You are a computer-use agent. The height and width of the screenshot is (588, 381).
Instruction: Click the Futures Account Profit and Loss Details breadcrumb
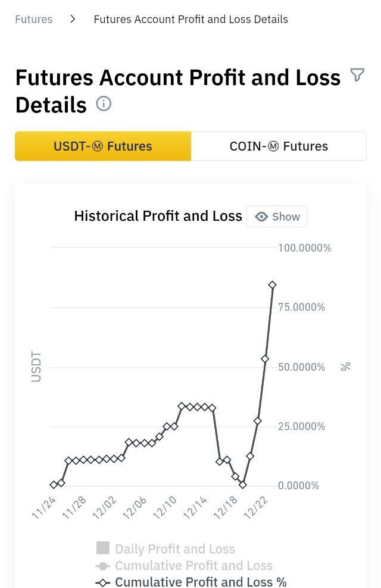coord(191,19)
